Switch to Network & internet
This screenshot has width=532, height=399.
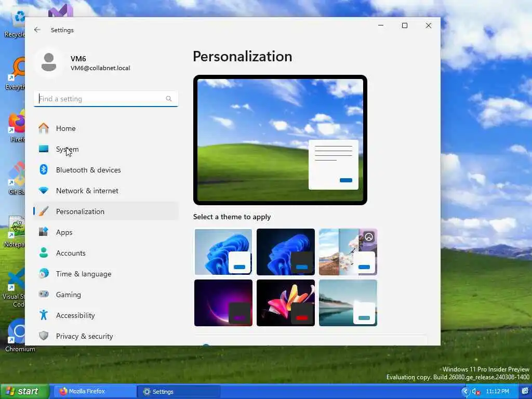(105, 190)
